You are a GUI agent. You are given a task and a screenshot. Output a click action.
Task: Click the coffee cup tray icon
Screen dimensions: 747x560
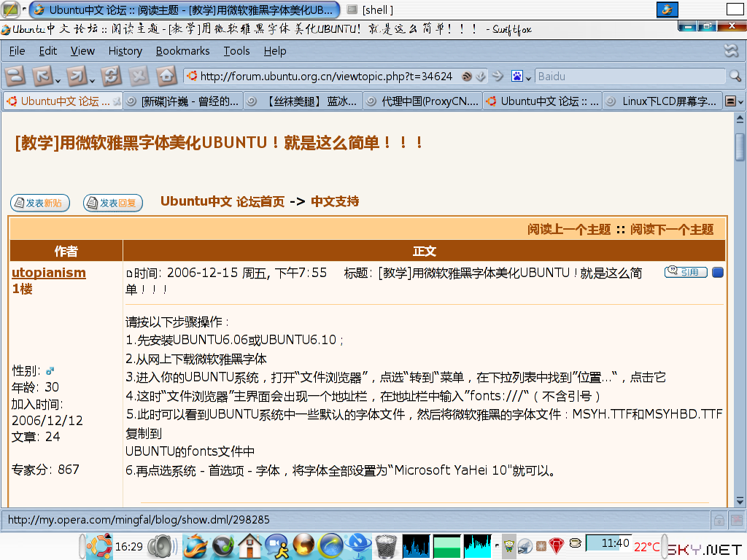coord(576,542)
